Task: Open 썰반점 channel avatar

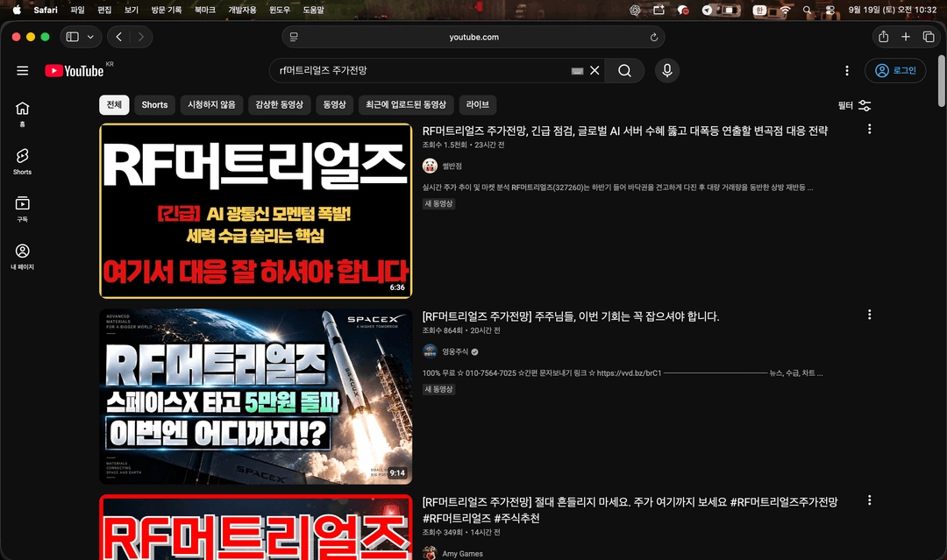Action: tap(430, 166)
